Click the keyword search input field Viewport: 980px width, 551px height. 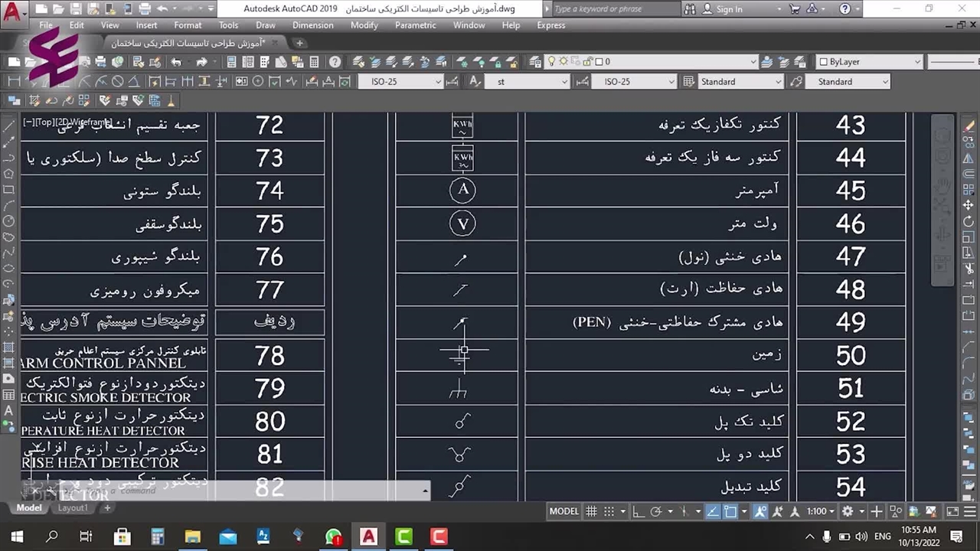[612, 9]
